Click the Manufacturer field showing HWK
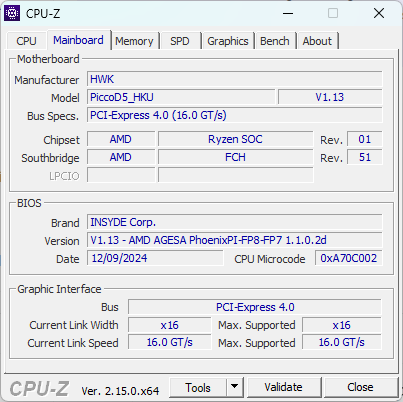 click(x=235, y=79)
